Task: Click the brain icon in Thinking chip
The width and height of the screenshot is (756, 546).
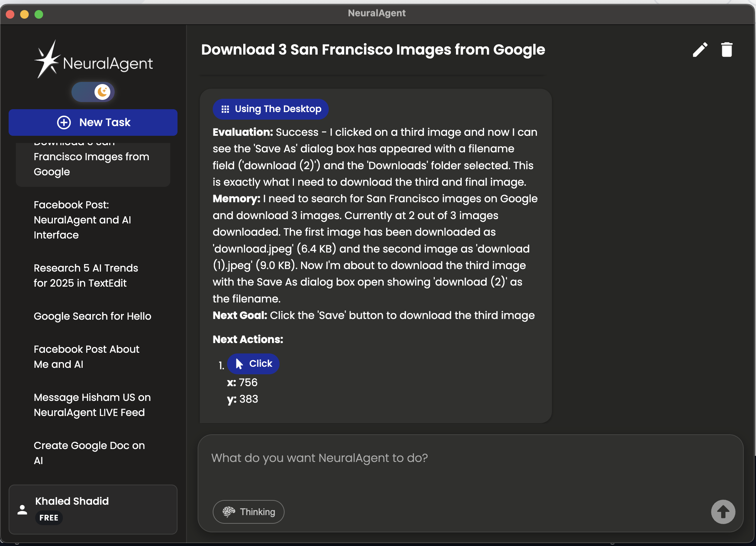Action: point(229,512)
